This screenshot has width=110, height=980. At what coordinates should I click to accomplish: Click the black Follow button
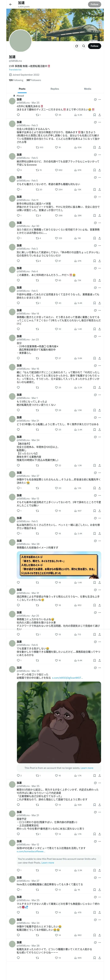click(94, 46)
